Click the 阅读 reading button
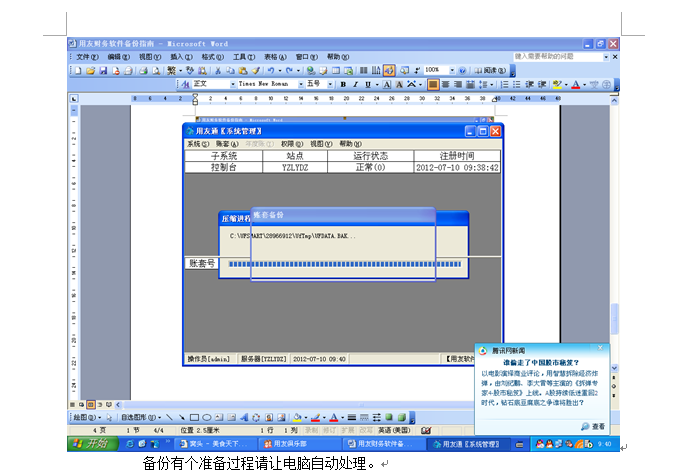The height and width of the screenshot is (471, 699). pyautogui.click(x=489, y=70)
